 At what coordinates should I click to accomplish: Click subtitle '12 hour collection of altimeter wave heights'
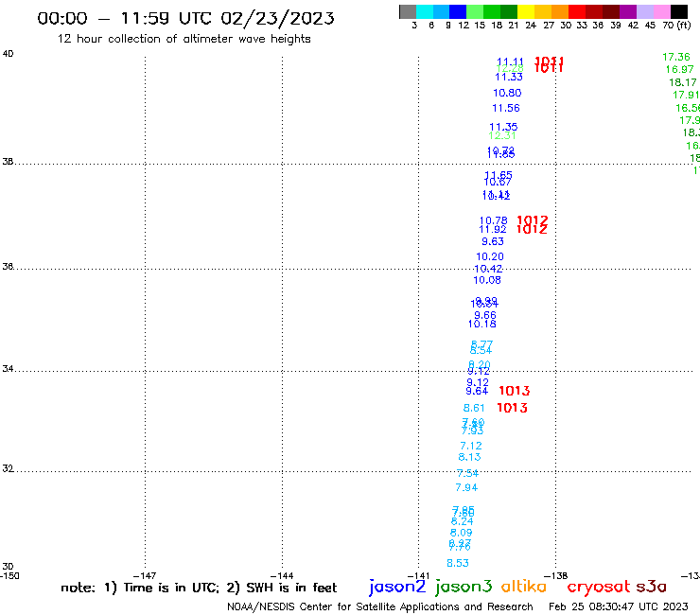point(184,39)
